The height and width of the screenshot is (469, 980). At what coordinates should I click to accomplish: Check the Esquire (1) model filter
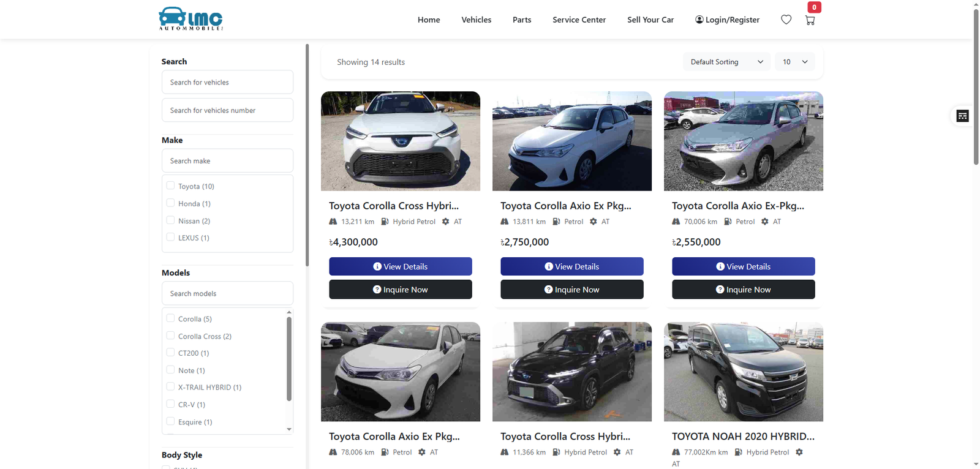(170, 421)
